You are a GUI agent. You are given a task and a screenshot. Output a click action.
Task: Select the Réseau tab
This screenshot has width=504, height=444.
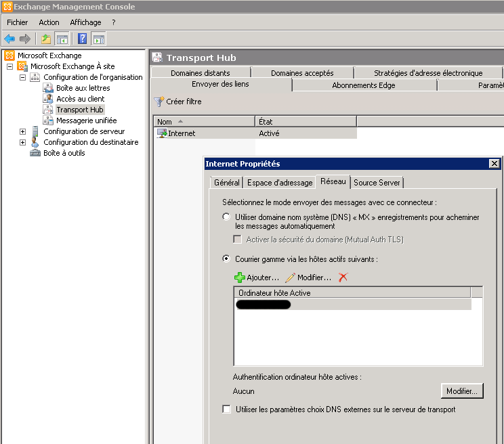click(333, 181)
